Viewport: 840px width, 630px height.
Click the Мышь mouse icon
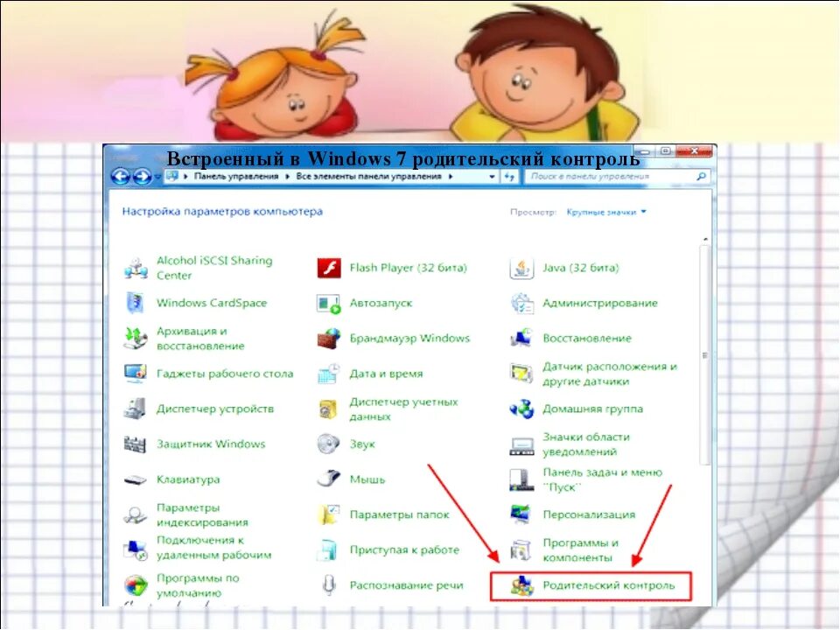328,479
